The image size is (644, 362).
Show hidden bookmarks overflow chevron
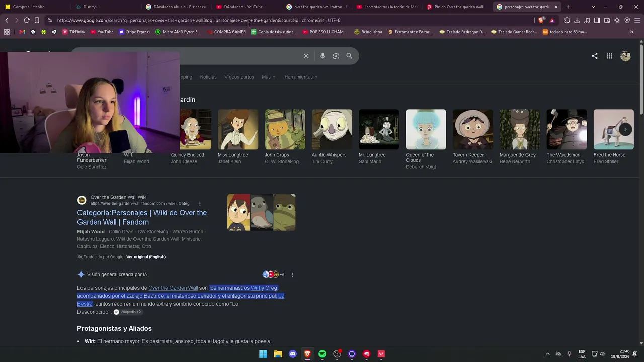631,32
